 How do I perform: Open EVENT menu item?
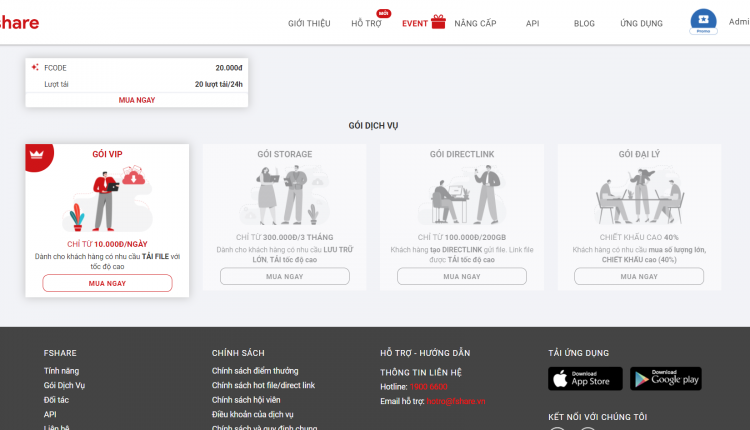415,23
